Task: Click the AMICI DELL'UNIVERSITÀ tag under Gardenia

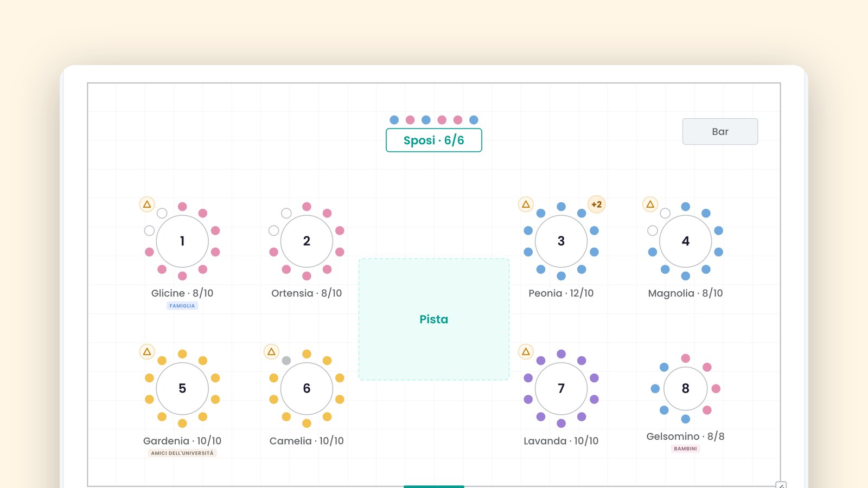Action: pos(182,453)
